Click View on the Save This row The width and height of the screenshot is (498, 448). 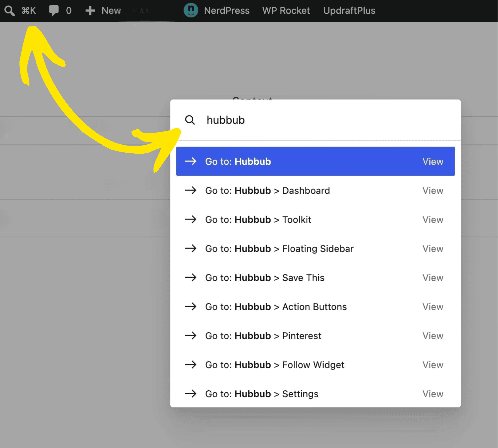(x=433, y=278)
